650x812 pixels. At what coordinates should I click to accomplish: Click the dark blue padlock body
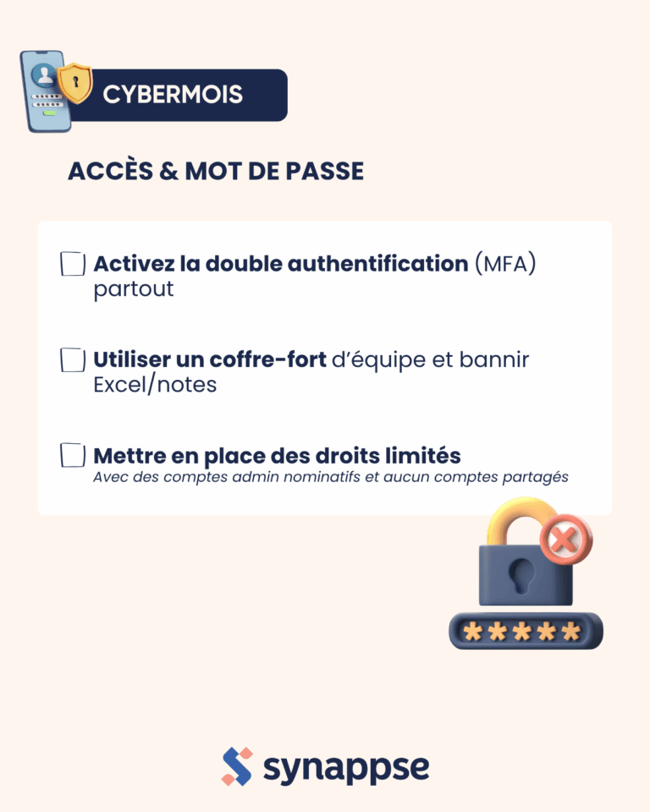tap(525, 577)
